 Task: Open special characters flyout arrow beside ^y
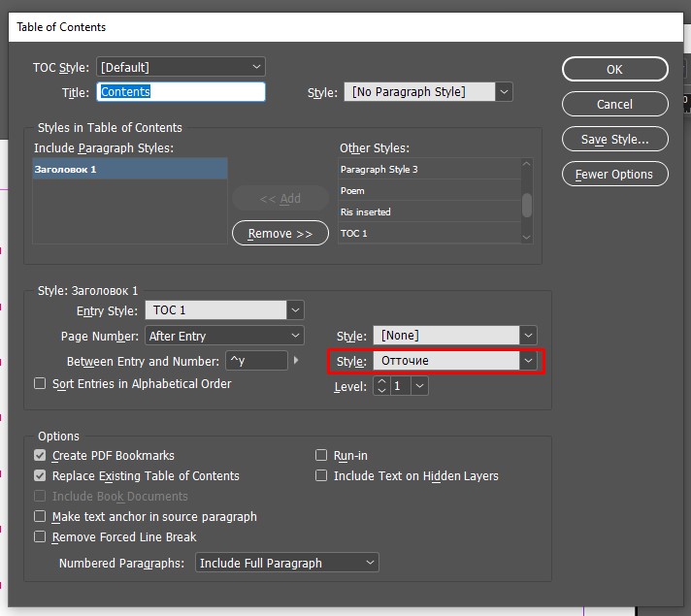(296, 361)
